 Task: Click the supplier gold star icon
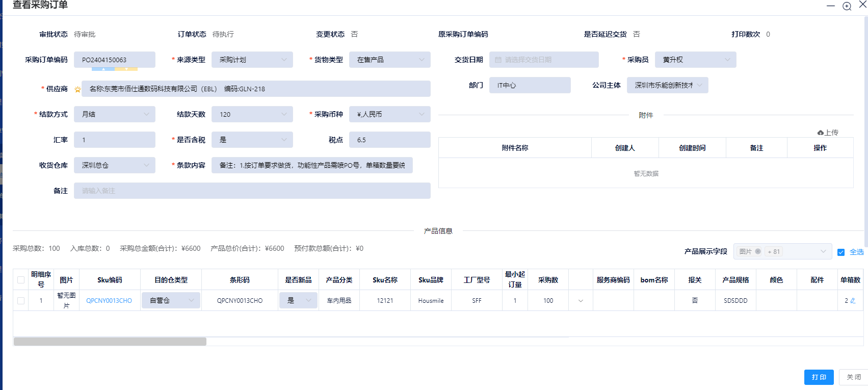pyautogui.click(x=77, y=89)
